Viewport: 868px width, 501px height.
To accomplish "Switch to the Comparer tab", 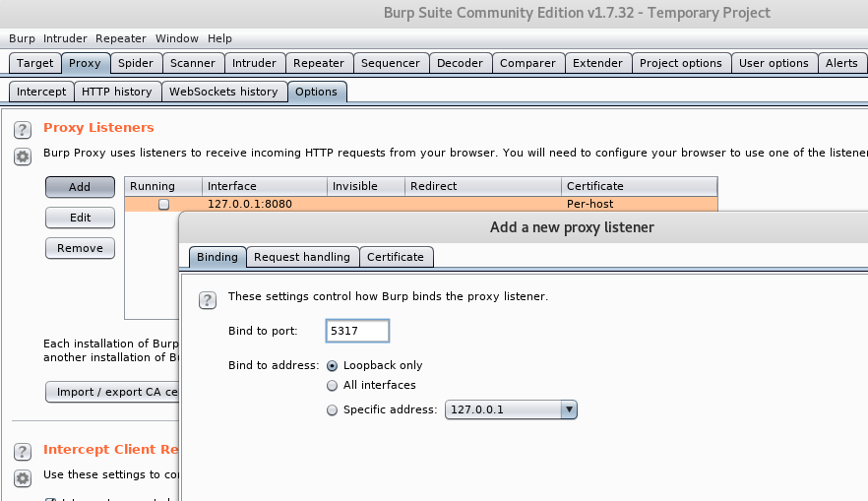I will coord(527,63).
